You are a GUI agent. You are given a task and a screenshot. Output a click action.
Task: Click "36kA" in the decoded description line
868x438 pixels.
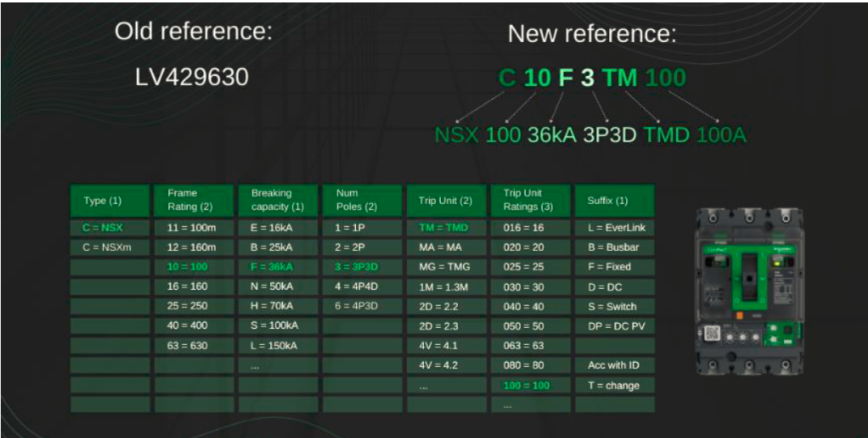click(x=552, y=134)
